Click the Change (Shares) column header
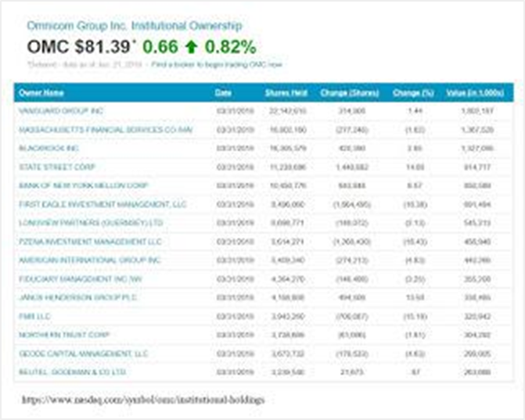This screenshot has width=525, height=420. tap(350, 93)
